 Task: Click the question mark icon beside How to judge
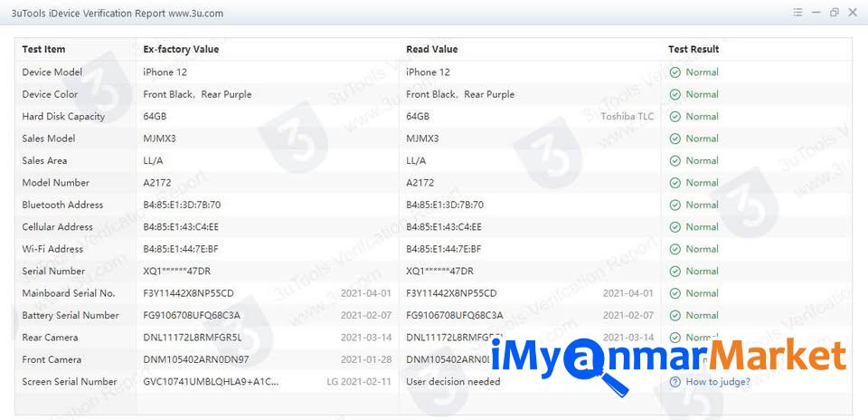tap(675, 382)
